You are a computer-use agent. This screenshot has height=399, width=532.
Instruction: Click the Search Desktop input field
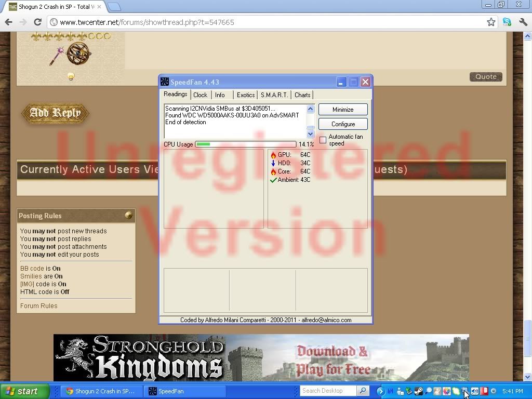328,391
